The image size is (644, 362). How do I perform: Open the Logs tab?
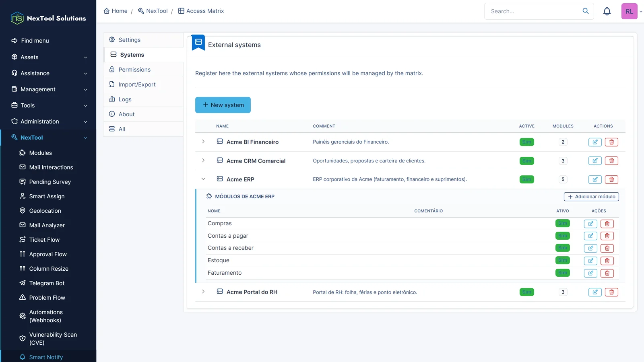click(x=143, y=99)
